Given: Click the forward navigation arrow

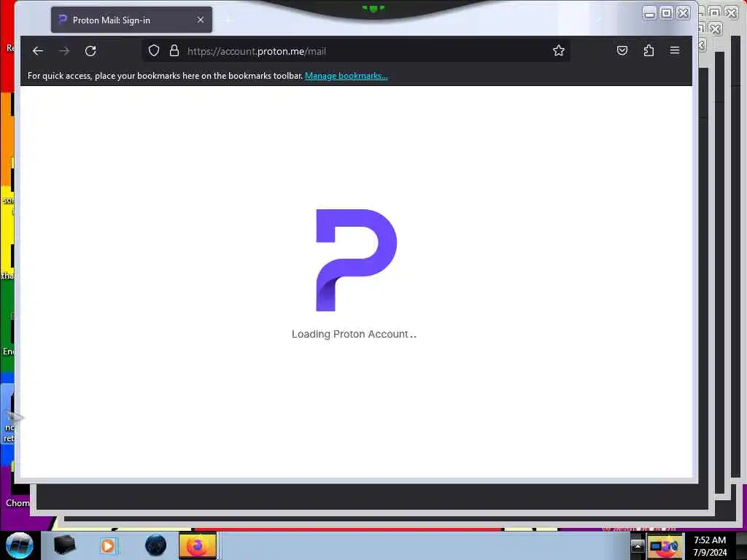Looking at the screenshot, I should point(64,51).
